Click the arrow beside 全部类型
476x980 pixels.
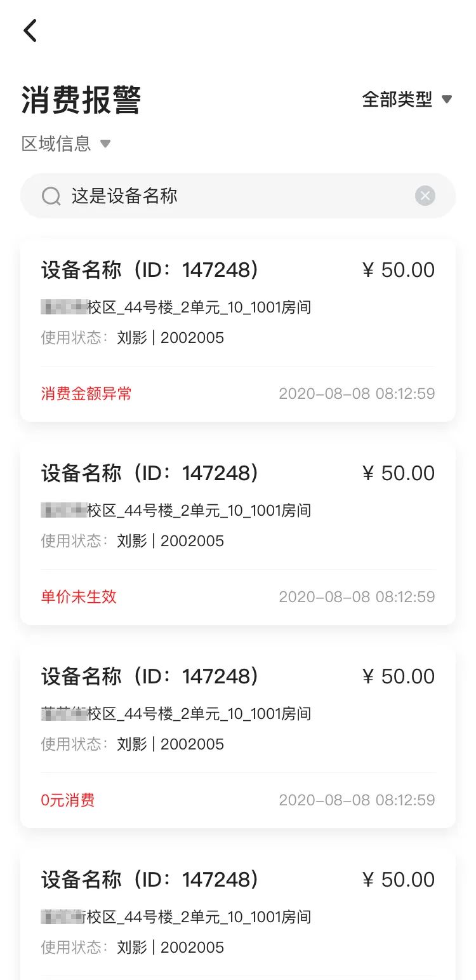click(447, 100)
